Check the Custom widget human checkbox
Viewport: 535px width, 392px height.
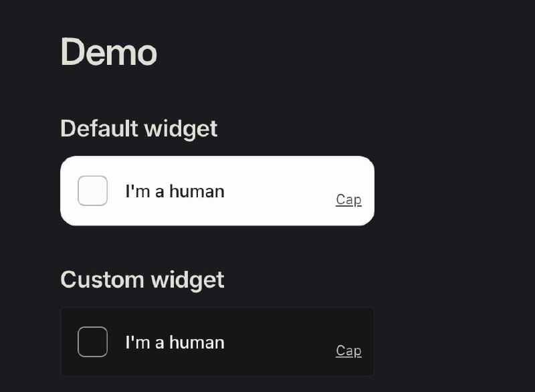92,342
